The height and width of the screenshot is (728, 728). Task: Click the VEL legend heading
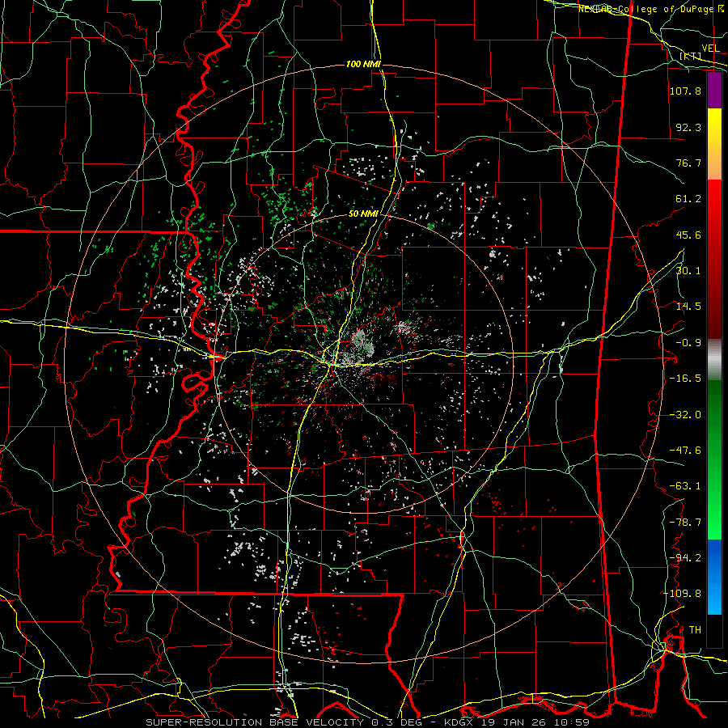[711, 49]
